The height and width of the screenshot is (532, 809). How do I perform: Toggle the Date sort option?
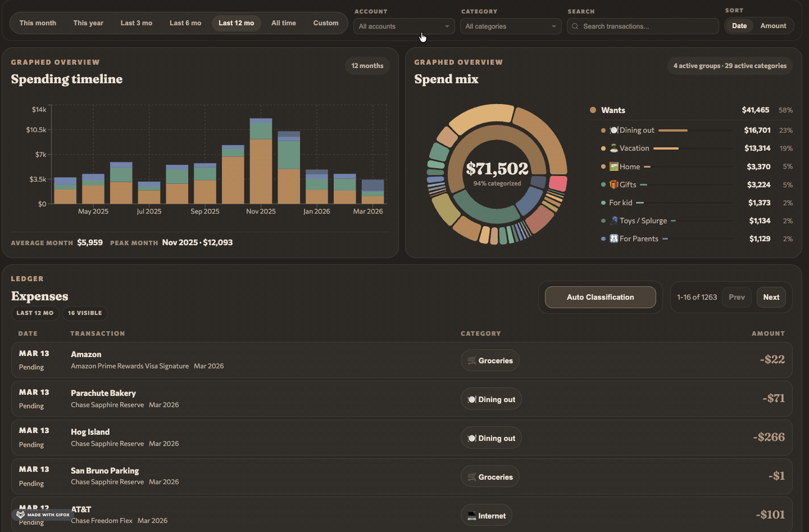point(739,25)
